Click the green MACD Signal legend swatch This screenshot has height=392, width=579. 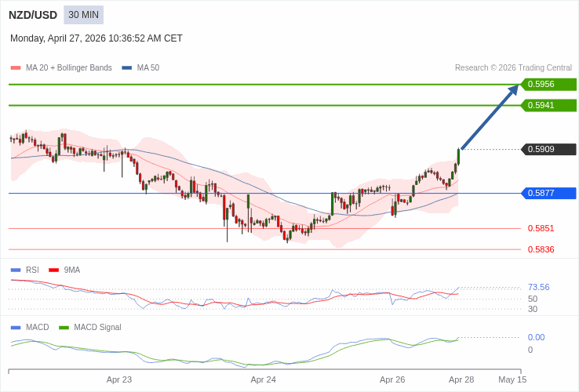[64, 328]
